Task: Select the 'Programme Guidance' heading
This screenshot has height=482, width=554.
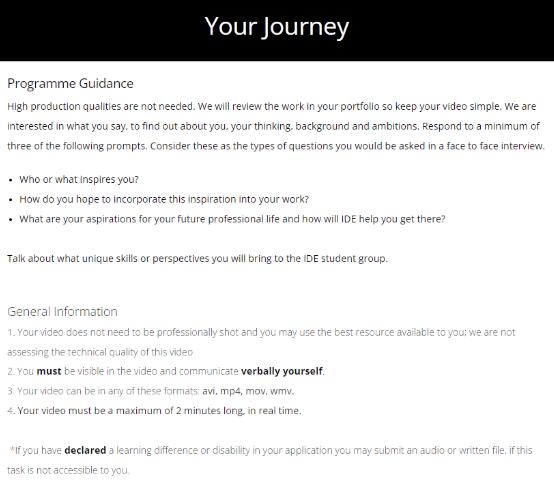Action: [70, 84]
